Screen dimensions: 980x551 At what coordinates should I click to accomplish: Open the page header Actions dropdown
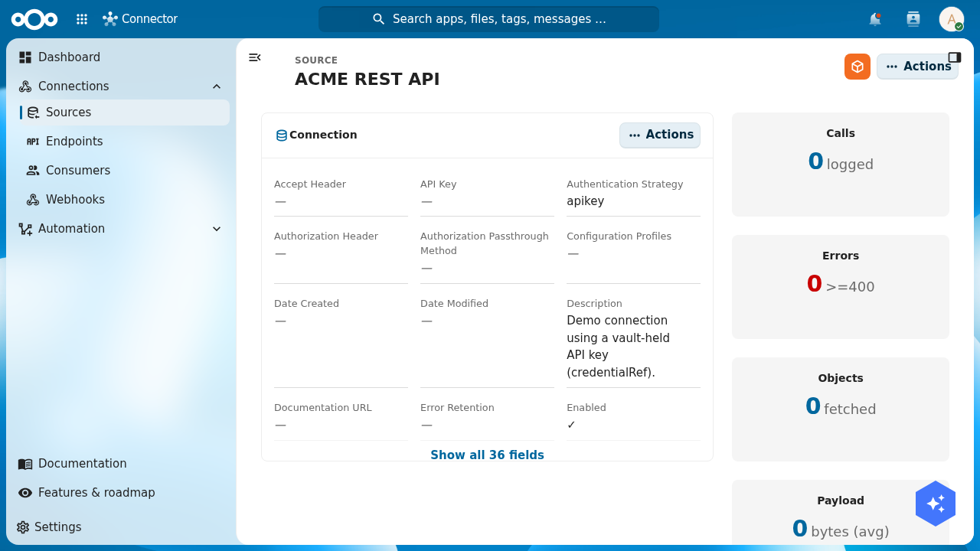[x=917, y=67]
